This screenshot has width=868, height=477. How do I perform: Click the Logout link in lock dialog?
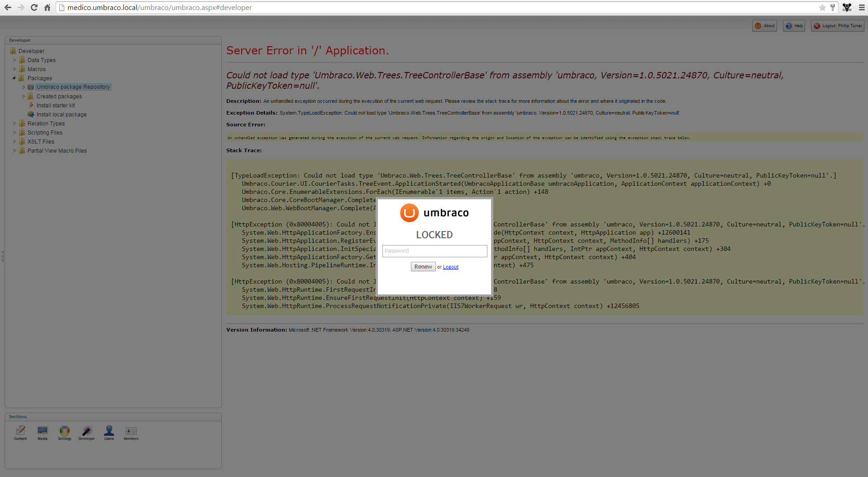[451, 267]
